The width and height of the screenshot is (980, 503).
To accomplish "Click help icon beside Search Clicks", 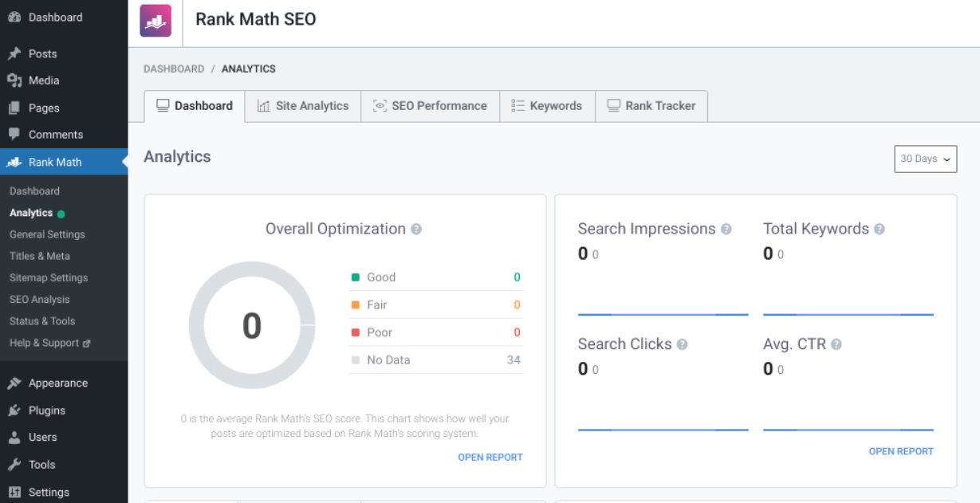I will tap(683, 344).
